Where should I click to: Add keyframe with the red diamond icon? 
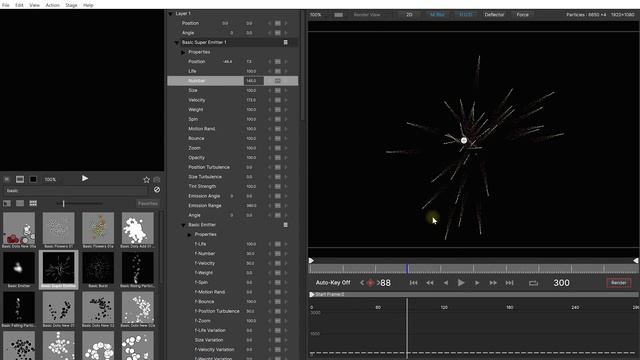pyautogui.click(x=370, y=282)
